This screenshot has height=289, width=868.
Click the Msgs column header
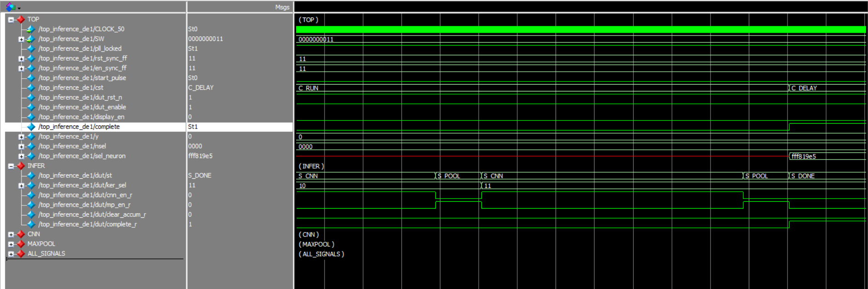point(282,7)
